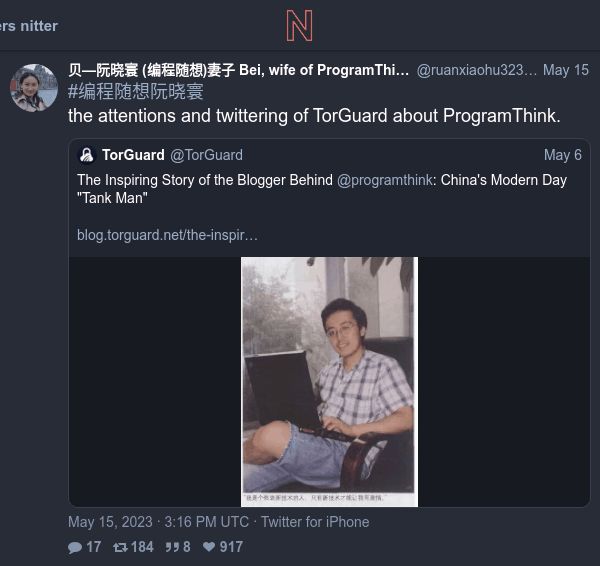Screen dimensions: 600x566
Task: Click the comment bubble reply icon
Action: (75, 547)
